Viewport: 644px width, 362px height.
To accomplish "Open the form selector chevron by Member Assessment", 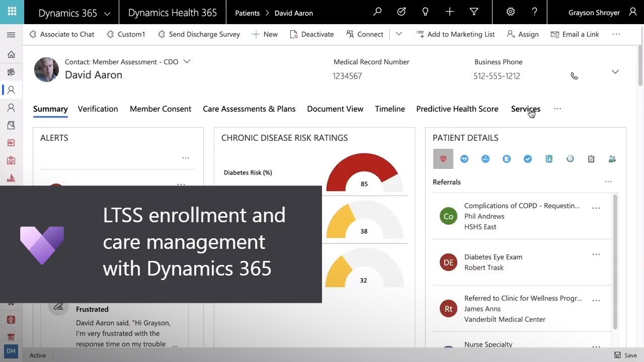I will pyautogui.click(x=187, y=61).
